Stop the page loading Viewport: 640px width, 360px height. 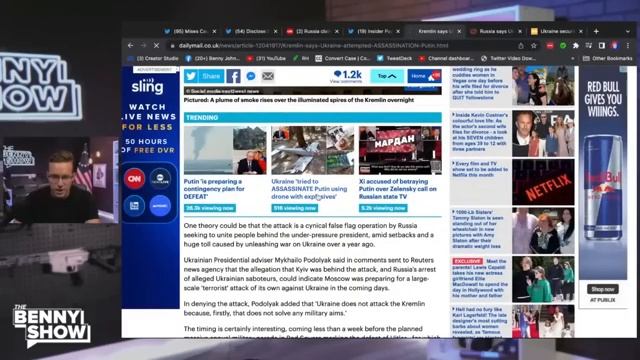156,46
